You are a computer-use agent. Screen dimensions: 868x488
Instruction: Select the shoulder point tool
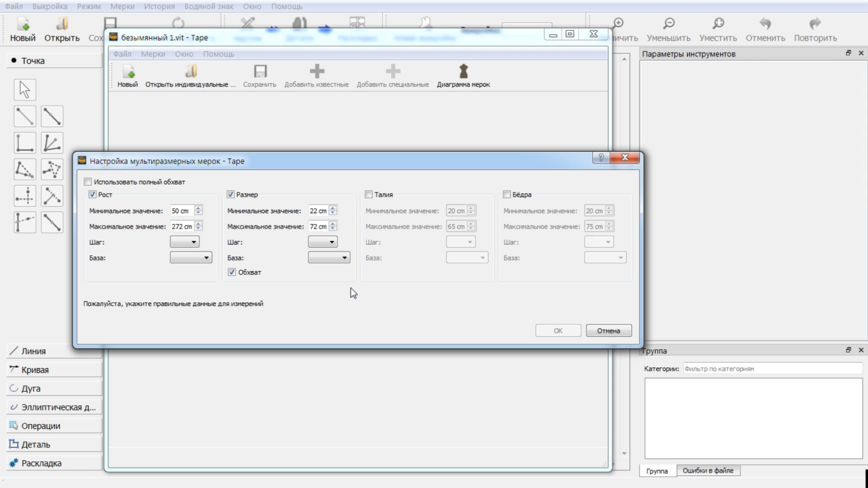[25, 169]
